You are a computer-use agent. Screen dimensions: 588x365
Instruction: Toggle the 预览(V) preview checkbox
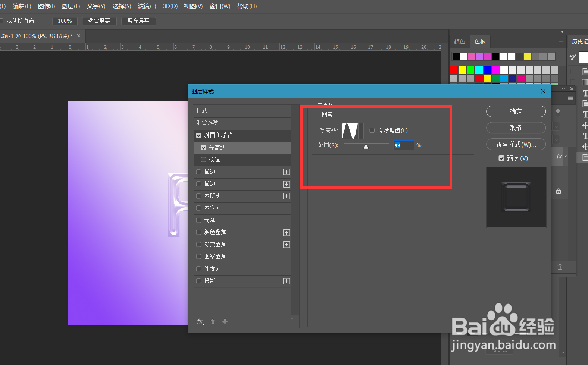coord(501,158)
